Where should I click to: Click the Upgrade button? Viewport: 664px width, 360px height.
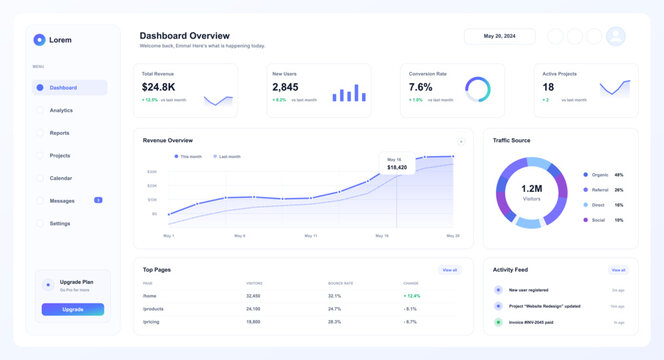click(x=73, y=310)
